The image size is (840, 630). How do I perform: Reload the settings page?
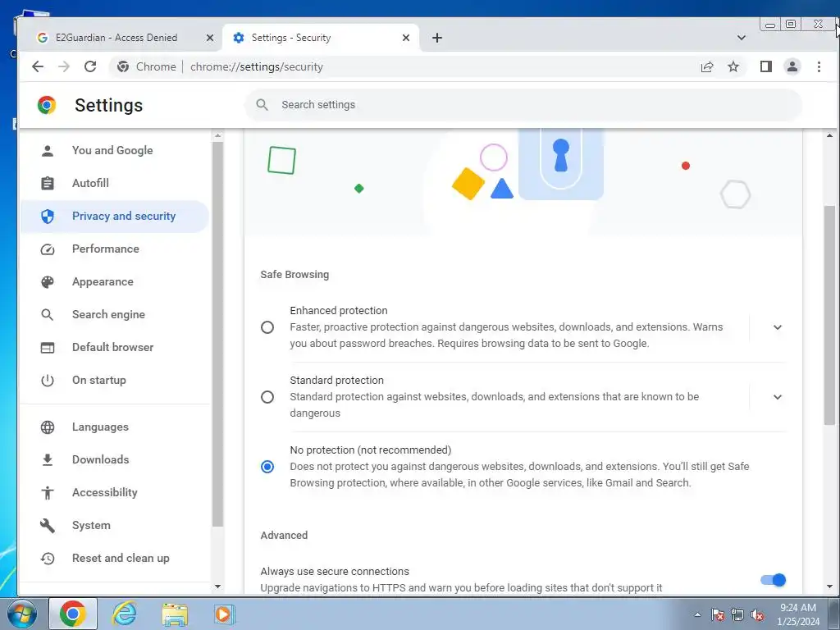pyautogui.click(x=90, y=66)
